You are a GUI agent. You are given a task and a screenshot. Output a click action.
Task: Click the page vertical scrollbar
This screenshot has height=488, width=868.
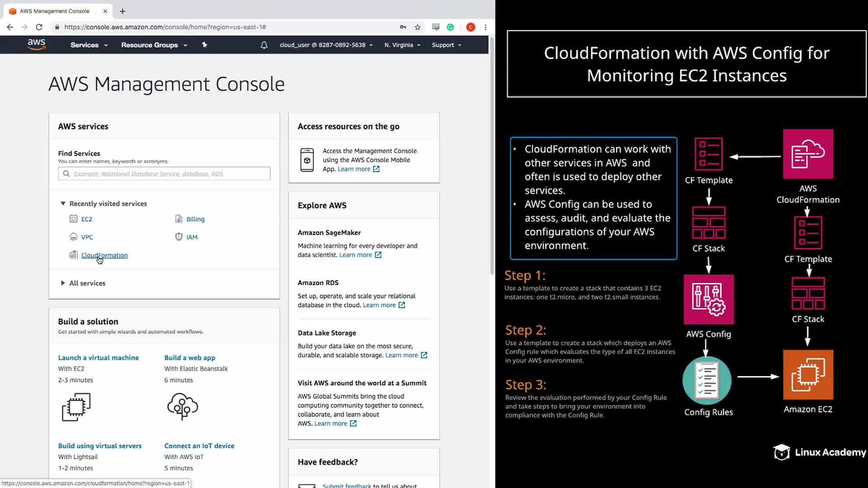(492, 158)
